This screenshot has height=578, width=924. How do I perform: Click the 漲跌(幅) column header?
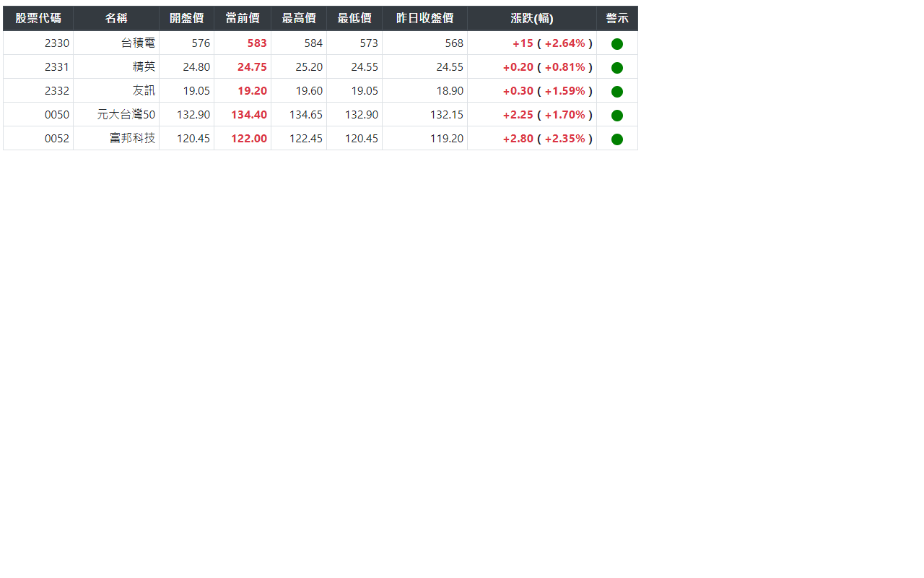pyautogui.click(x=532, y=18)
